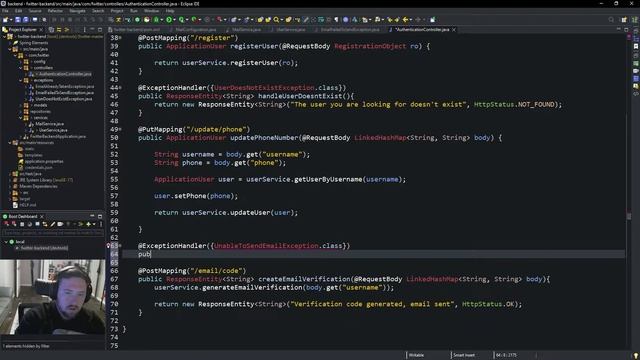Image resolution: width=640 pixels, height=360 pixels.
Task: Click the Smart Insert status bar entry
Action: pyautogui.click(x=464, y=355)
